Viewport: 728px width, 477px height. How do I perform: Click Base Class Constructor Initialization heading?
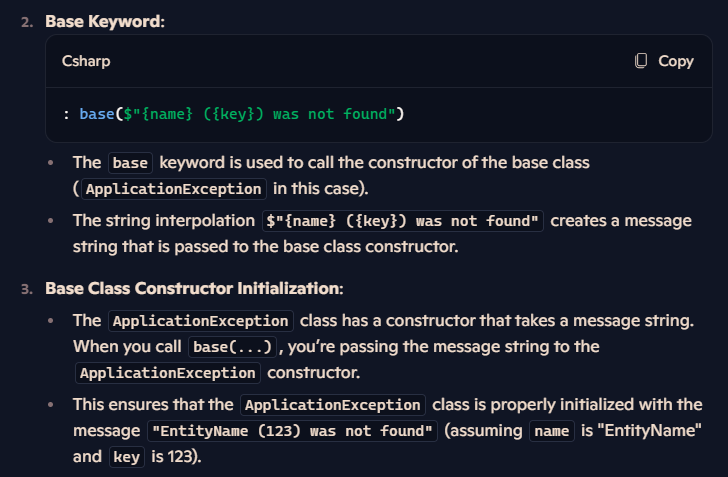tap(194, 288)
